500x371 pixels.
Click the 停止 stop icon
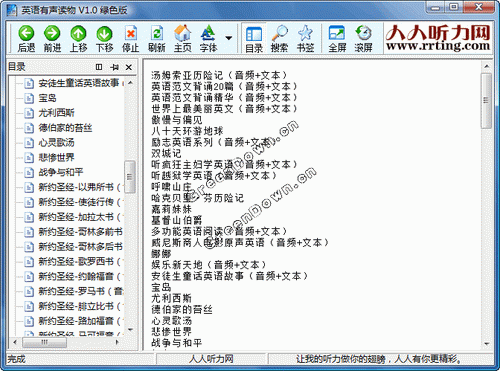click(x=130, y=34)
